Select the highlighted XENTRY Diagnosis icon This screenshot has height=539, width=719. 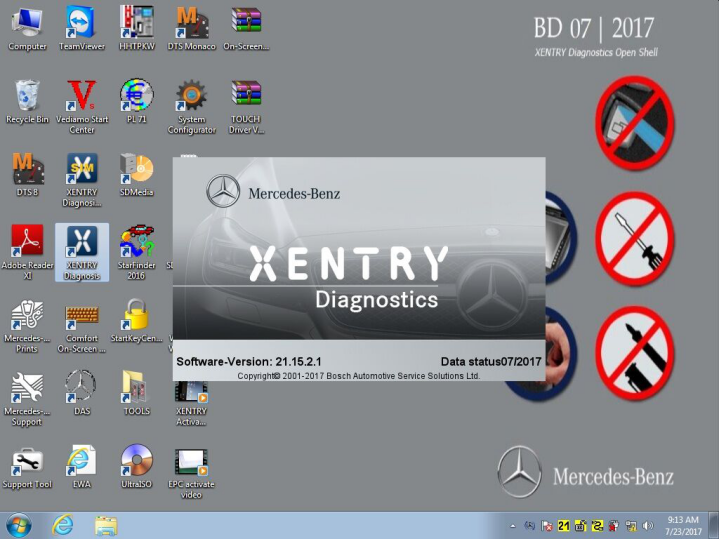pos(82,253)
